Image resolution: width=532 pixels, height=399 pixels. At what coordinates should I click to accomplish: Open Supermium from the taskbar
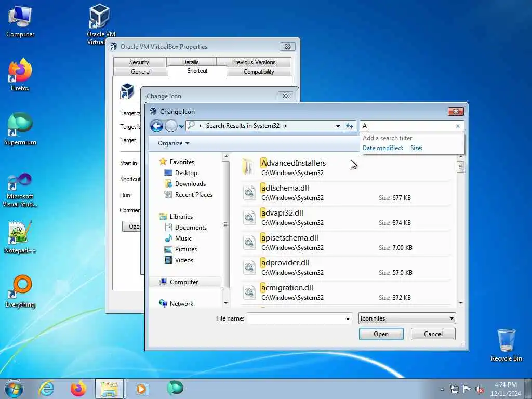click(175, 389)
